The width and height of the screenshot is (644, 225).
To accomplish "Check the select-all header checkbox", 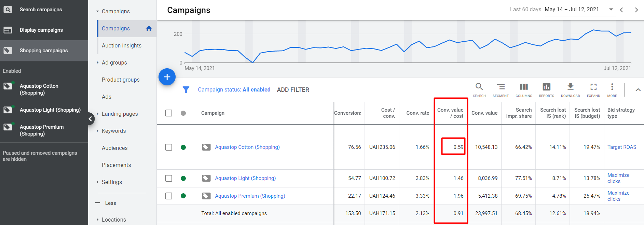I will coord(169,113).
